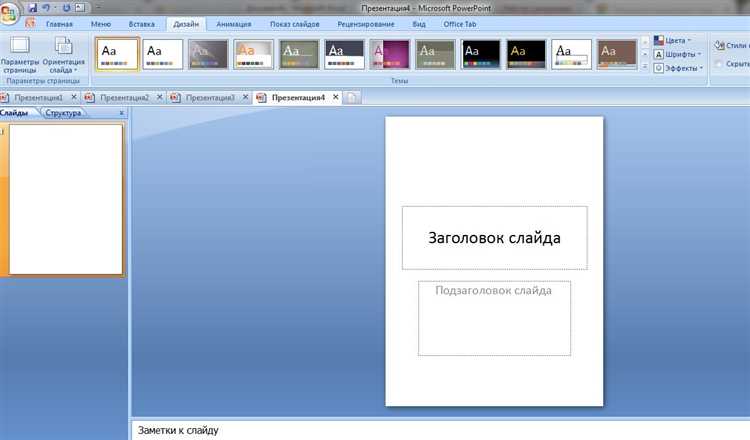Image resolution: width=750 pixels, height=440 pixels.
Task: Click the Подзаголовок слайда subtitle placeholder
Action: (x=494, y=318)
